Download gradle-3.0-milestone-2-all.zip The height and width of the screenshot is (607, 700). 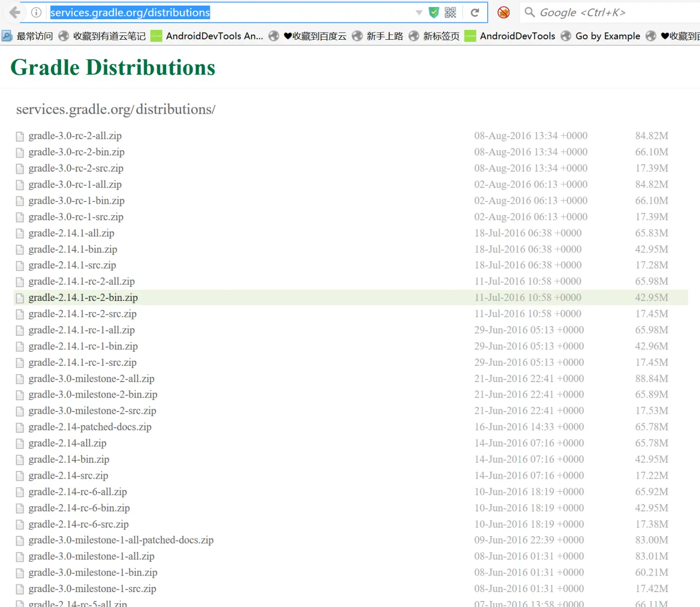(91, 378)
